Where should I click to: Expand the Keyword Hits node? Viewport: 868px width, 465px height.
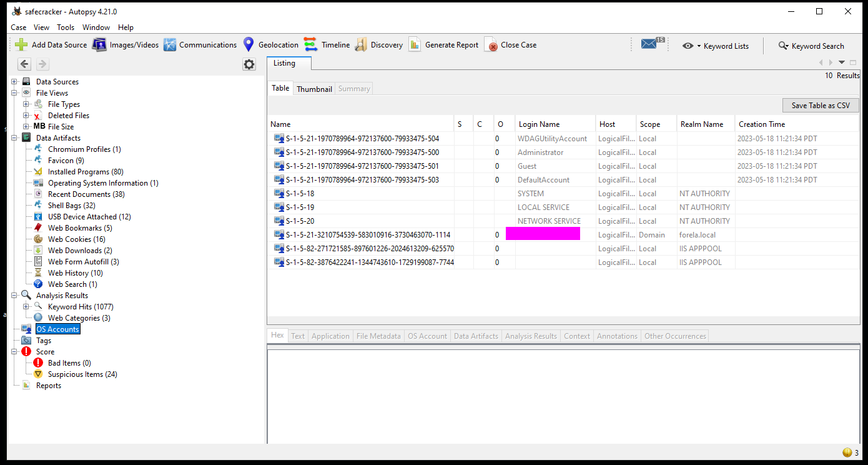(26, 307)
